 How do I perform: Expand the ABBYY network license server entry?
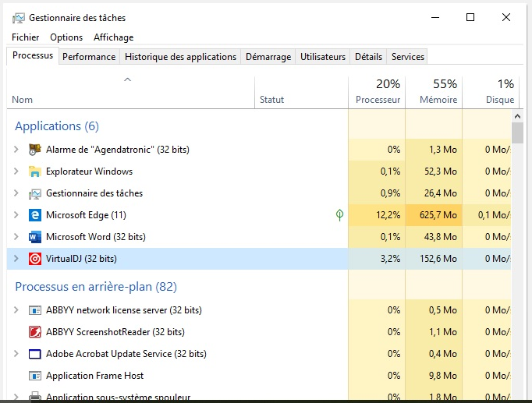[x=16, y=310]
